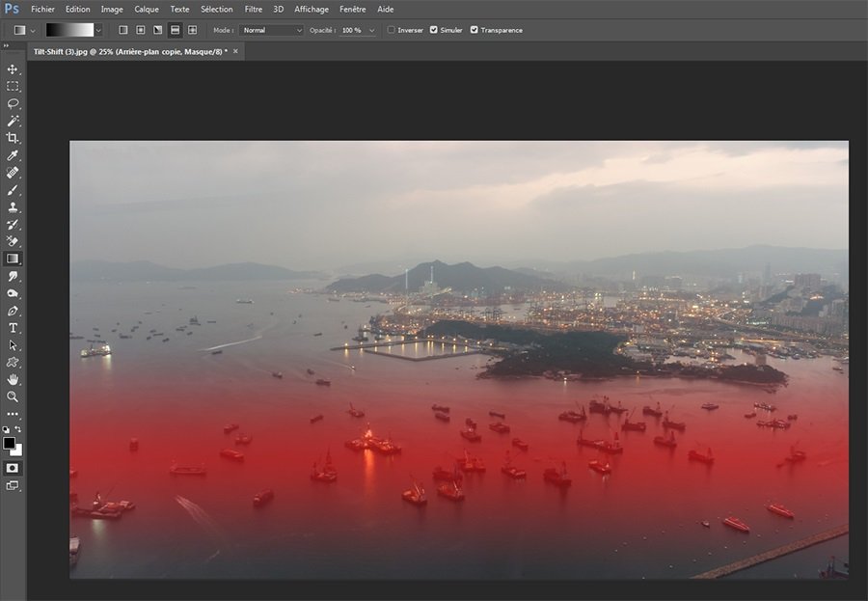
Task: Choose the Eyedropper tool
Action: 13,155
